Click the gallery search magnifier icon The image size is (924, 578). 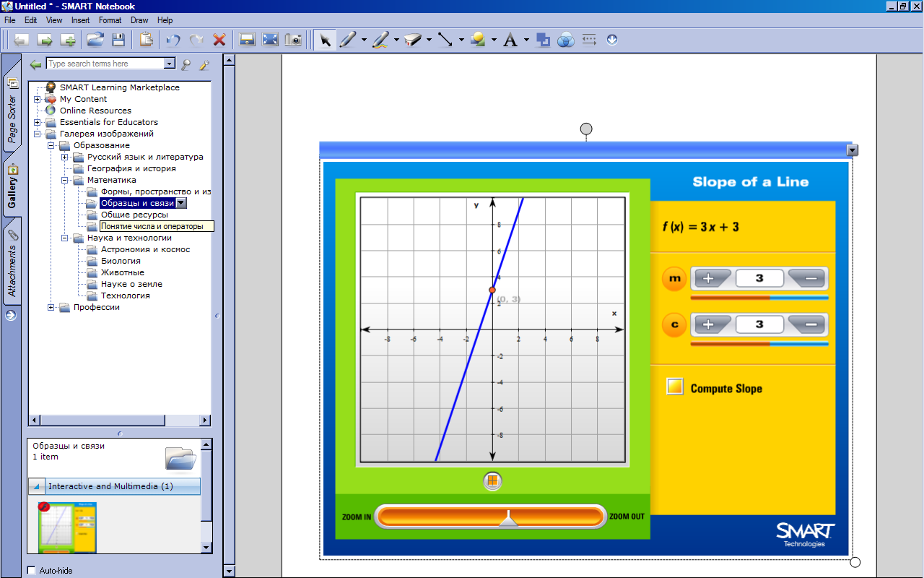click(186, 64)
